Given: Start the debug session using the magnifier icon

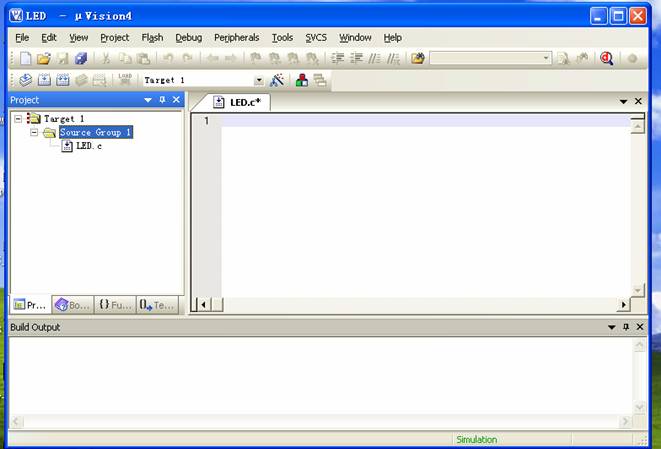Looking at the screenshot, I should 606,59.
